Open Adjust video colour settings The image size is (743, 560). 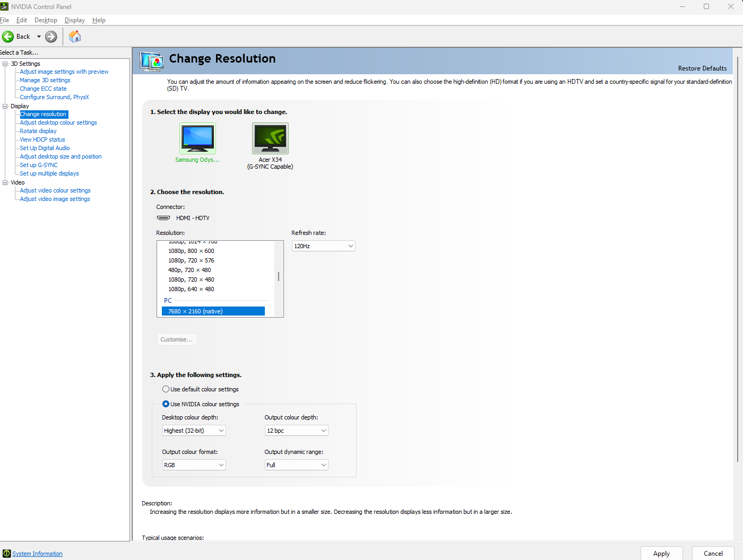55,190
